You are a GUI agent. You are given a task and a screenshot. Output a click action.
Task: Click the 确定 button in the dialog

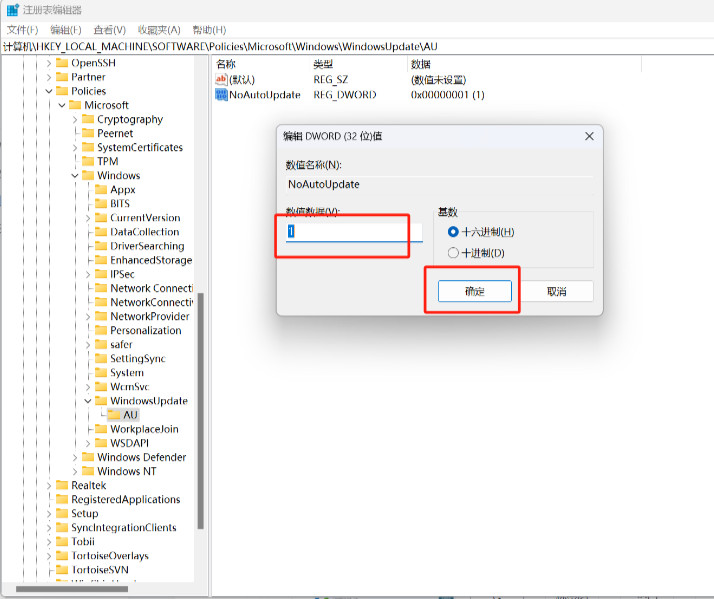(474, 291)
